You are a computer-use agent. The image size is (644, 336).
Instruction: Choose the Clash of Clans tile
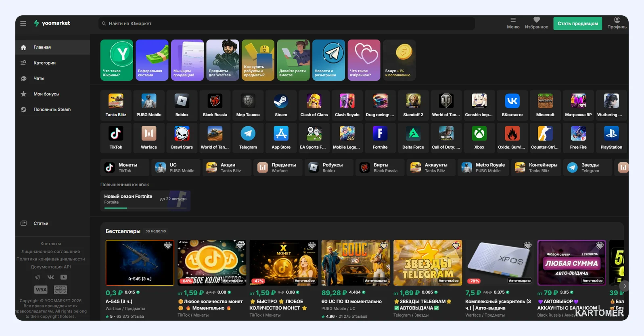[314, 105]
